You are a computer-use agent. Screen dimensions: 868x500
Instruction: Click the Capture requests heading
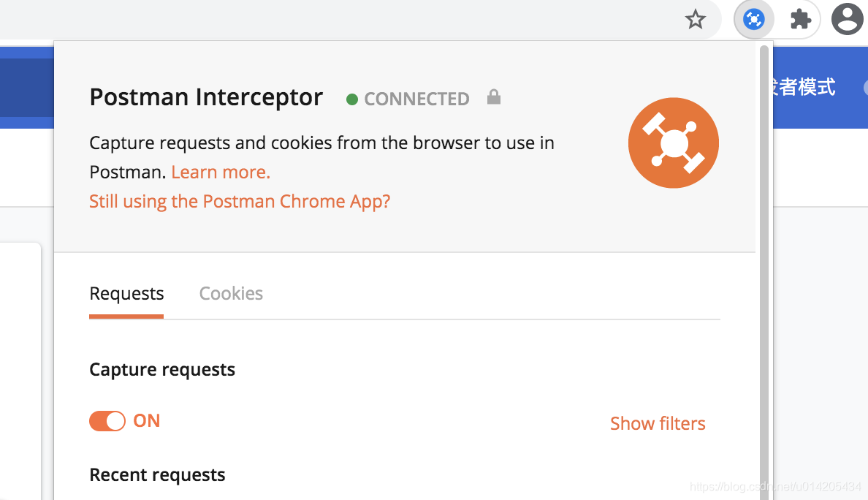point(162,369)
